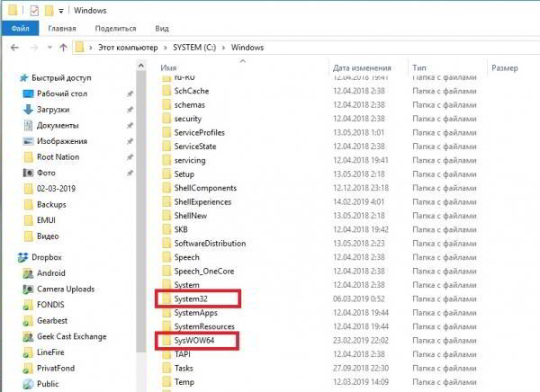The image size is (540, 392).
Task: Select the ServiceProfiles folder icon
Action: 166,132
